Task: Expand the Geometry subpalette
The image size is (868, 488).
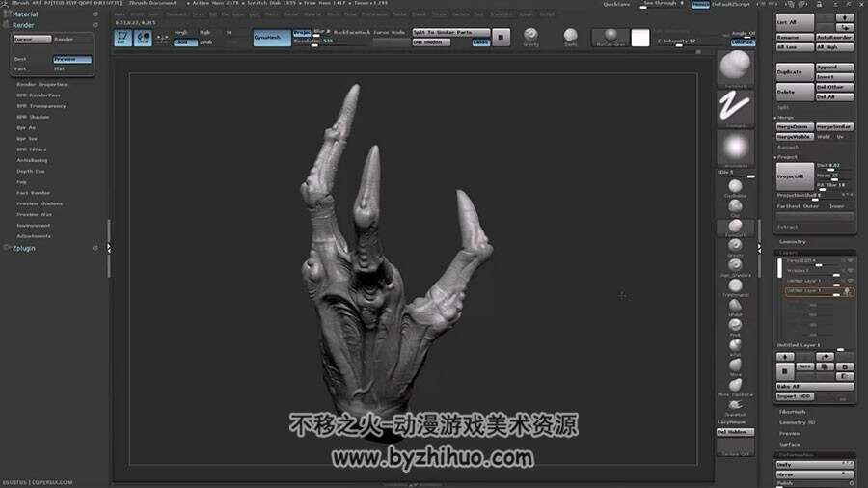Action: 792,242
